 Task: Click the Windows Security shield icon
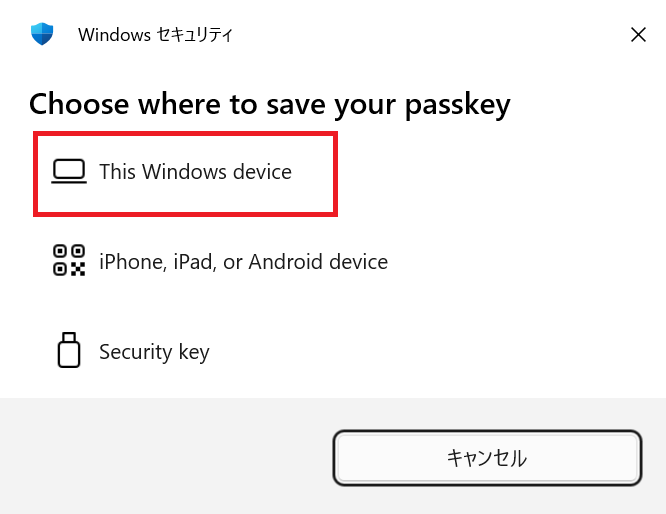click(x=42, y=35)
